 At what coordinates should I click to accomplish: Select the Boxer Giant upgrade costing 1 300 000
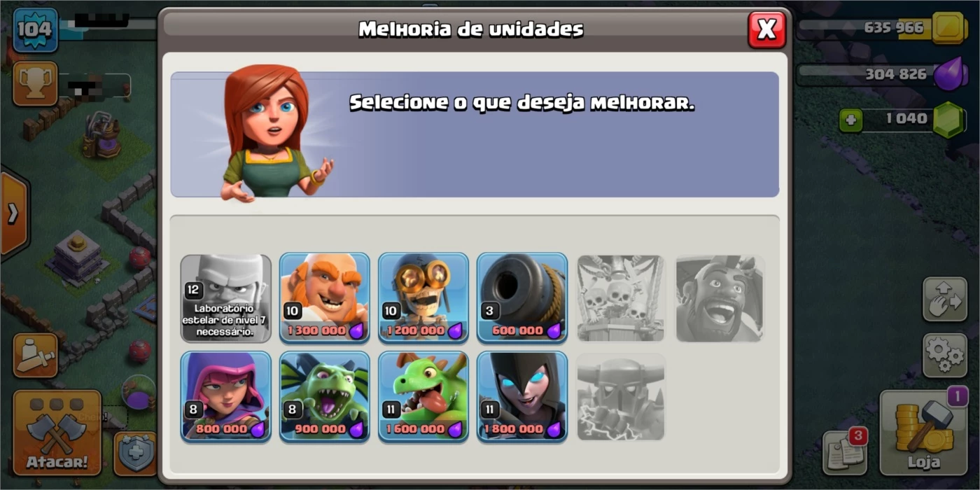coord(325,298)
